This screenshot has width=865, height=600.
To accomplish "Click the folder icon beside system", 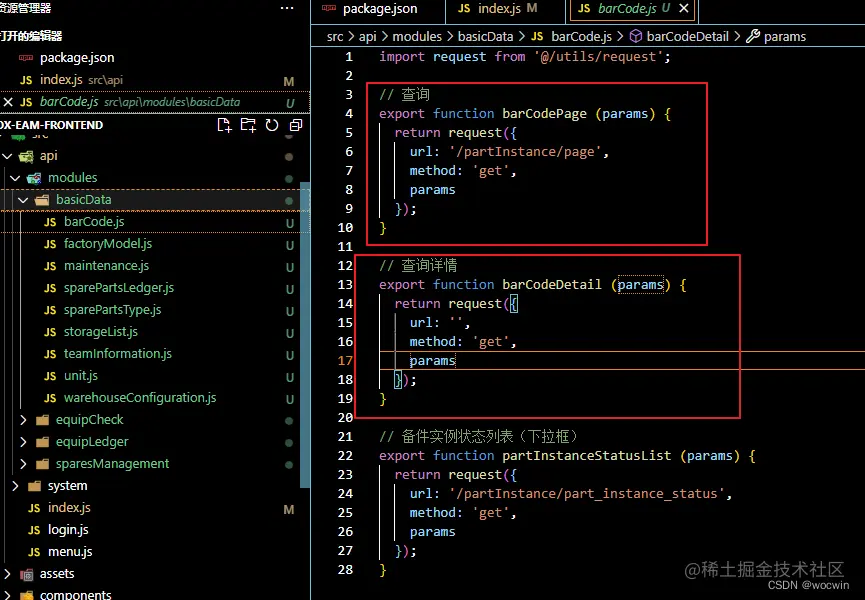I will [x=34, y=486].
